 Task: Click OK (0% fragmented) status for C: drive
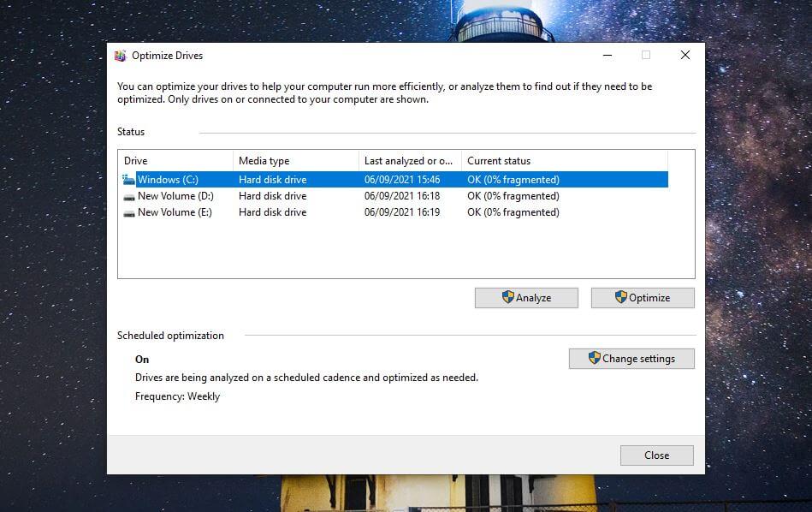[x=513, y=179]
